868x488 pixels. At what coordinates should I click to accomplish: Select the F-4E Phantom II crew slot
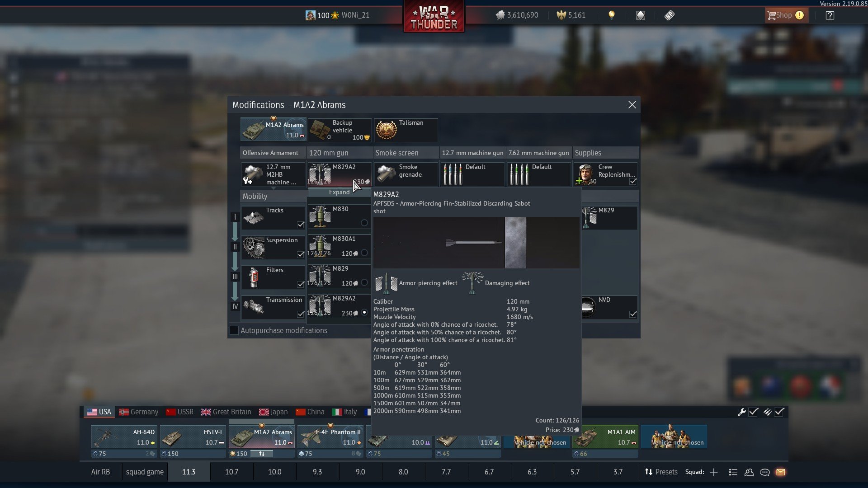tap(330, 437)
